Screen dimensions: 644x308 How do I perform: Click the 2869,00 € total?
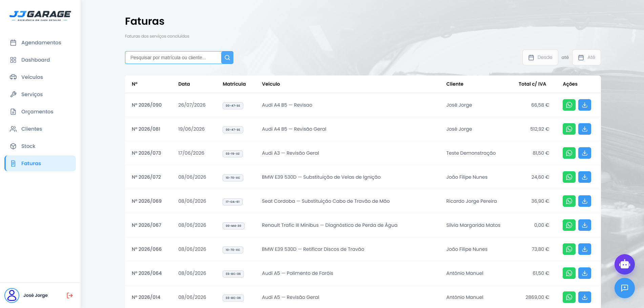[537, 297]
